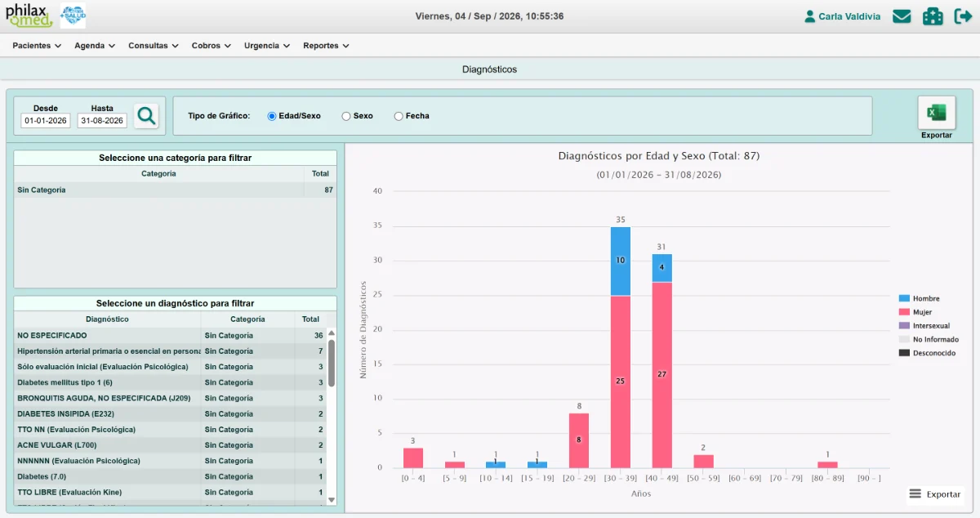Choose the BRONQUITIS AGUDA, NO ESPECIFICADA row
Viewport: 980px width, 518px height.
(x=170, y=398)
